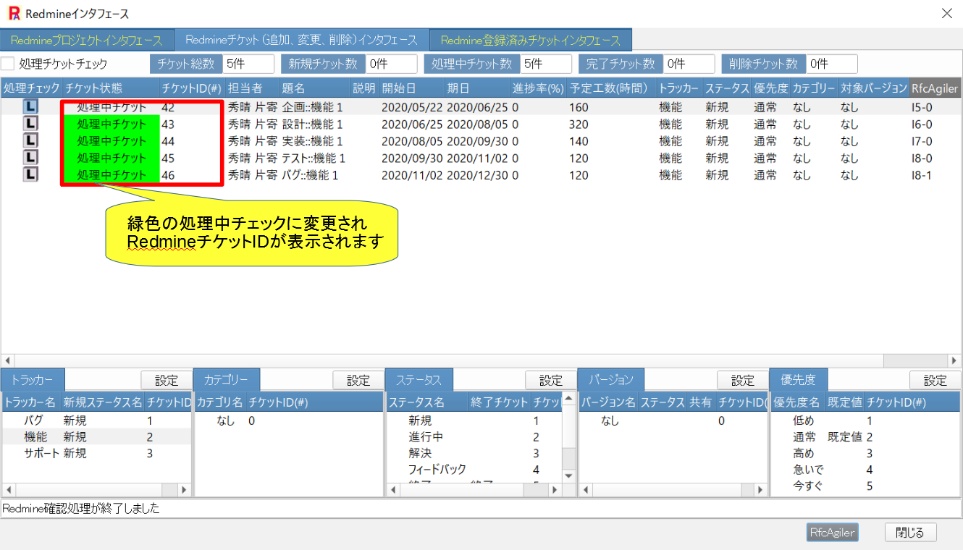Select status row 解決

coord(474,453)
